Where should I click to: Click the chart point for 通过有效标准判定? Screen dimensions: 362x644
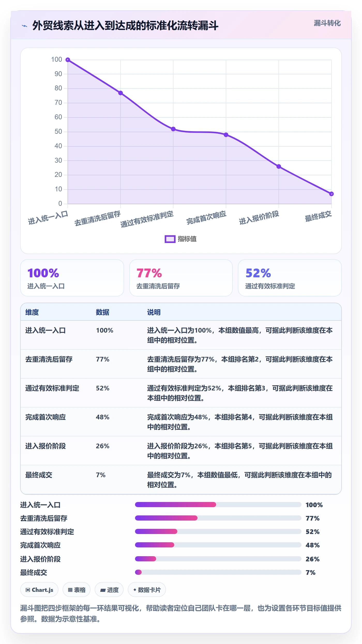click(x=173, y=129)
